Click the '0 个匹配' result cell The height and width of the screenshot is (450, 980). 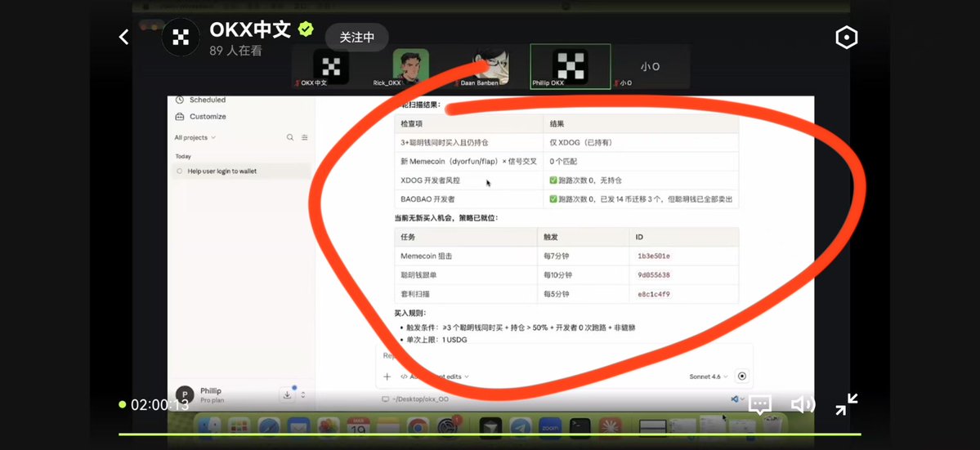click(641, 161)
